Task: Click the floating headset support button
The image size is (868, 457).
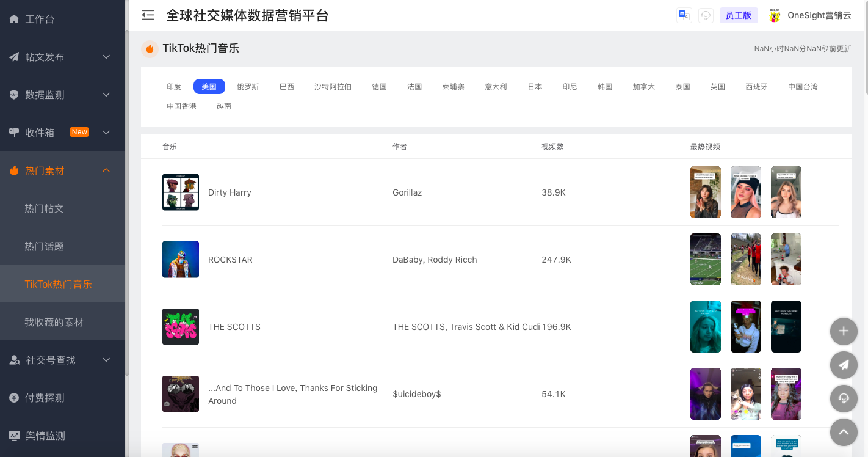Action: pos(844,398)
